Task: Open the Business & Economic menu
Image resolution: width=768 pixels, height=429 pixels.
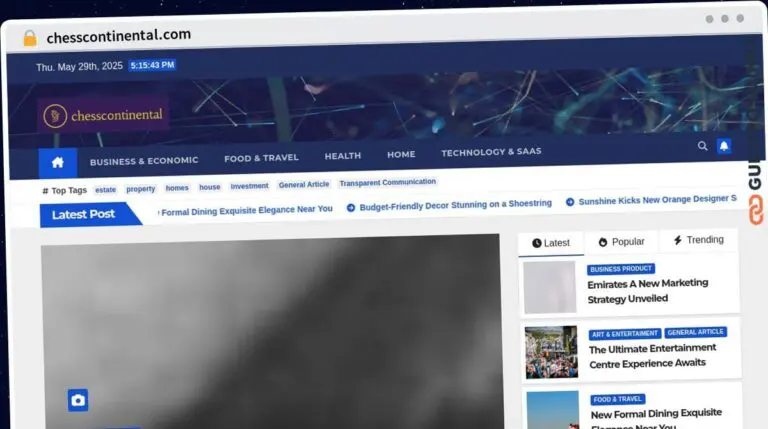Action: click(x=144, y=161)
